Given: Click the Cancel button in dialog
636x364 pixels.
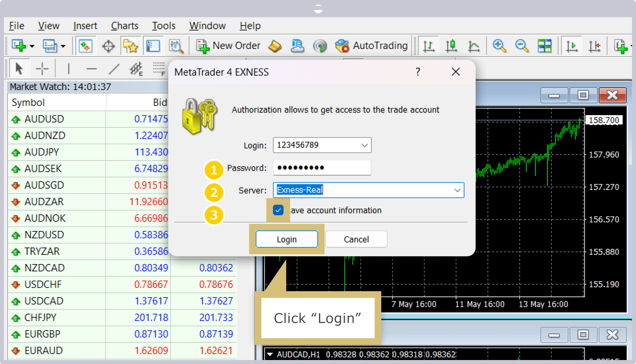Looking at the screenshot, I should tap(356, 239).
